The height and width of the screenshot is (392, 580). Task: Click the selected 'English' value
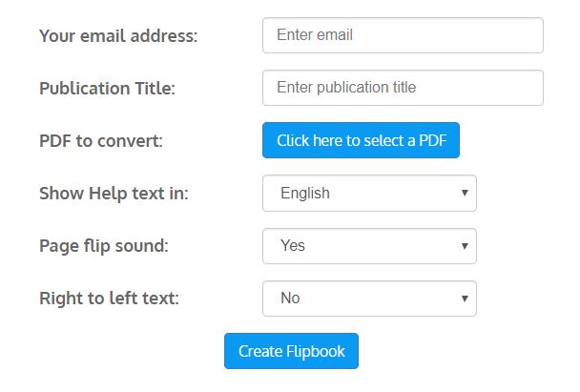[305, 193]
